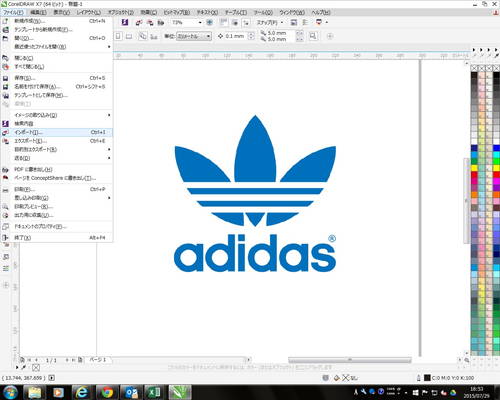Choose 印刷 (Print) in File menu
This screenshot has height=400, width=500.
pyautogui.click(x=57, y=189)
